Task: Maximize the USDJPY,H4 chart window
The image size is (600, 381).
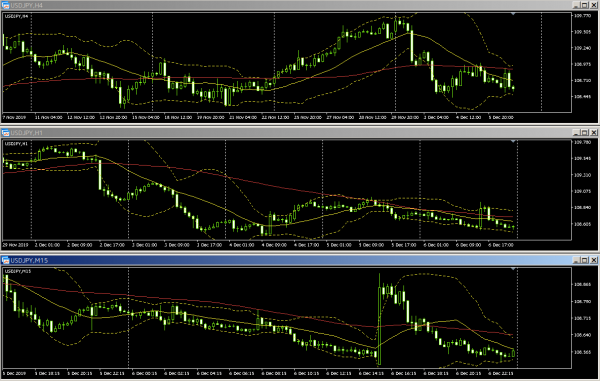Action: 585,5
